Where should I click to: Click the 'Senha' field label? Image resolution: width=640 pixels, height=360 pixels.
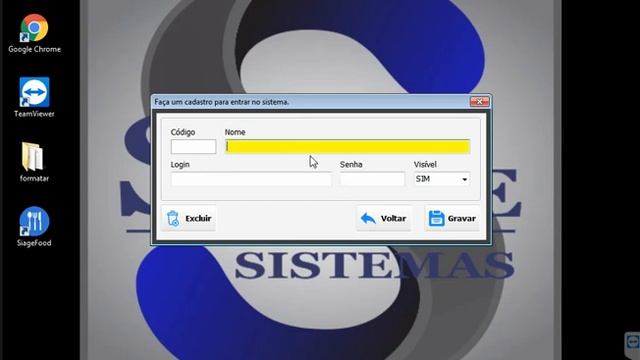(351, 164)
